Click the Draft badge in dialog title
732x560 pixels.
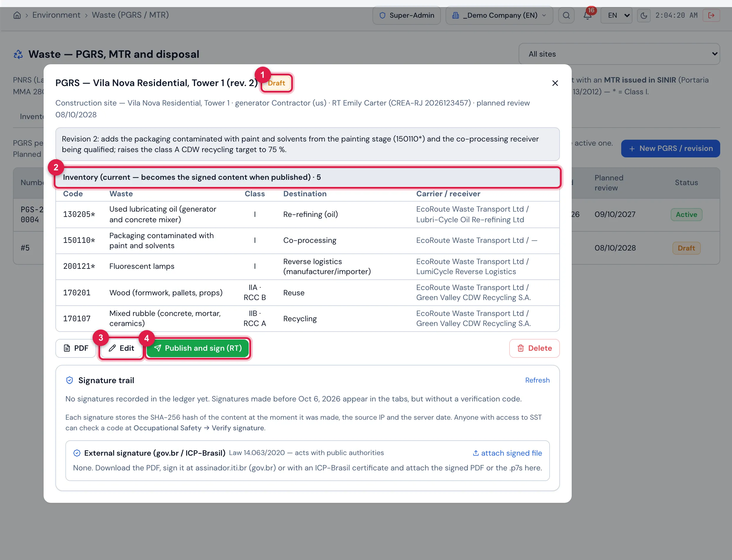click(x=276, y=83)
